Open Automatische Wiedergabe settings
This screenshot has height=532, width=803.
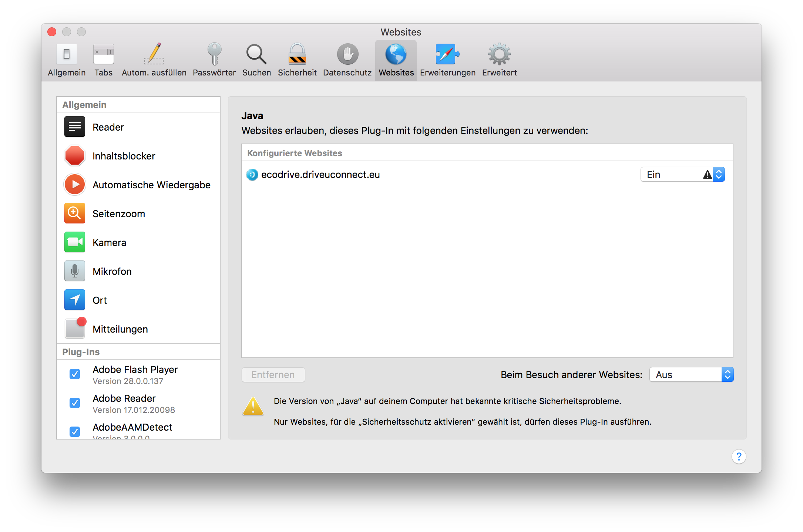coord(151,185)
